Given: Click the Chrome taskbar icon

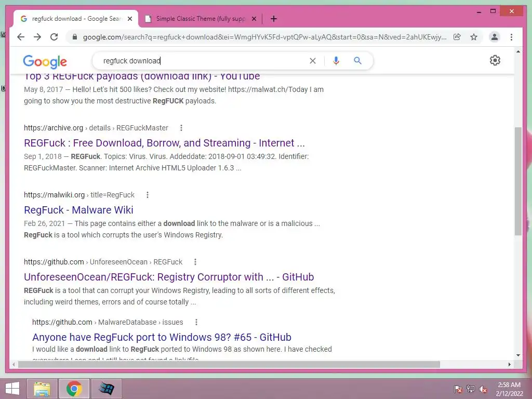Looking at the screenshot, I should (x=74, y=389).
